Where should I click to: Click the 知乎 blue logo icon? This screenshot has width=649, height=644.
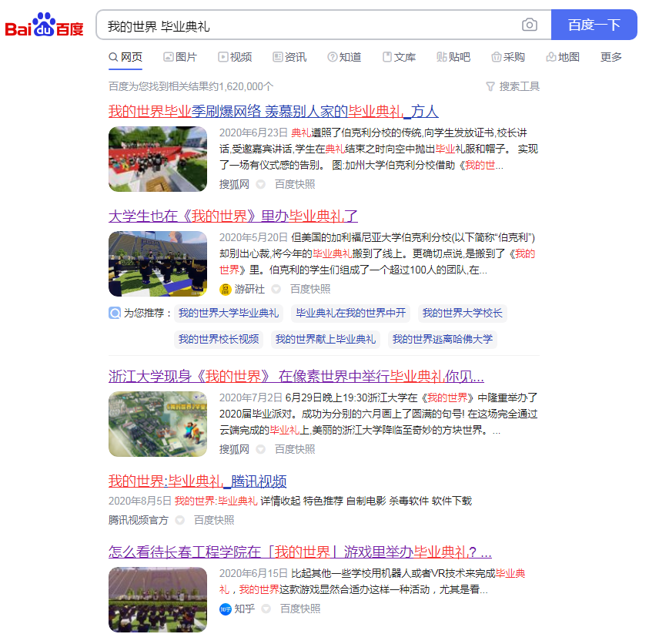225,609
